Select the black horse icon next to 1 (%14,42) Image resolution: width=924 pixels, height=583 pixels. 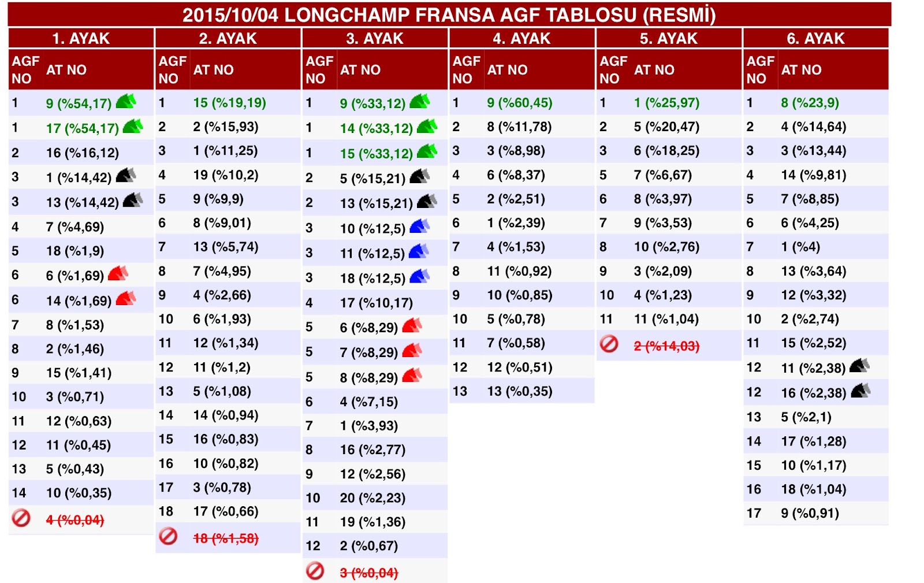click(126, 175)
